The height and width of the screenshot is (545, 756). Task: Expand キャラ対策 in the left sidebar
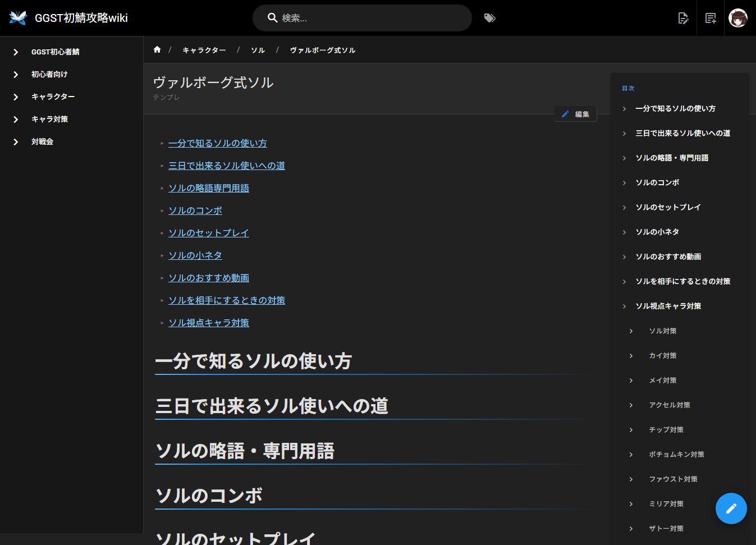coord(72,119)
